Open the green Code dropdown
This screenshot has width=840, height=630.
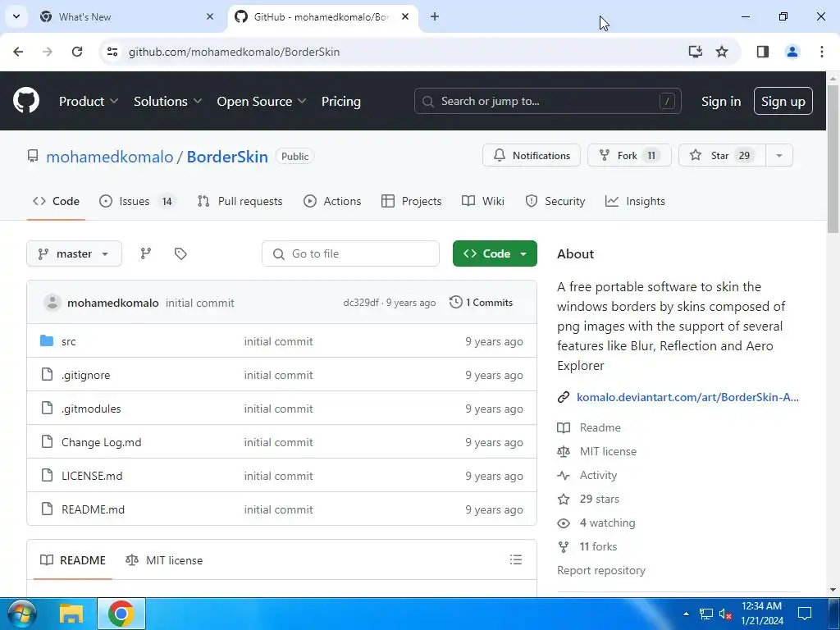[495, 253]
